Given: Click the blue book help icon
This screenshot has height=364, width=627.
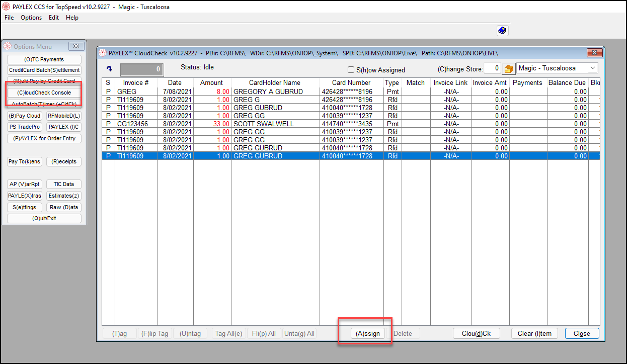Looking at the screenshot, I should 502,31.
